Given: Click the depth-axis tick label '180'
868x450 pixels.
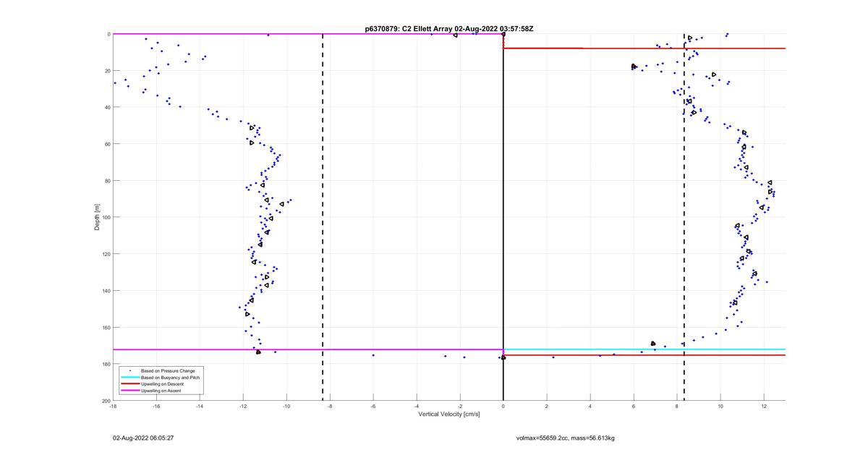Looking at the screenshot, I should coord(106,364).
